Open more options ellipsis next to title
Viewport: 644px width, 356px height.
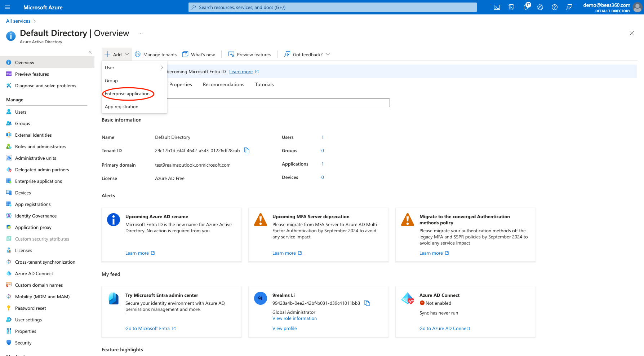tap(141, 33)
